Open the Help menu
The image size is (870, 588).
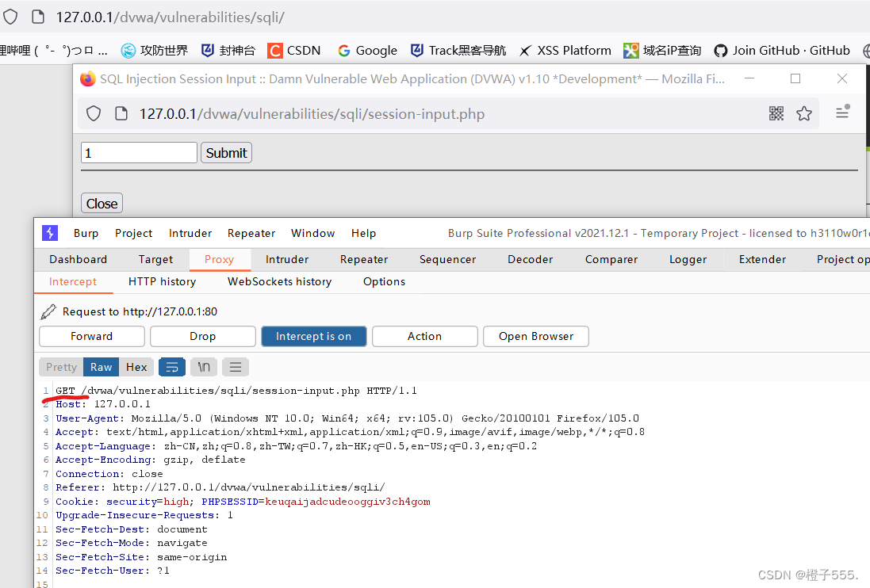pyautogui.click(x=363, y=233)
